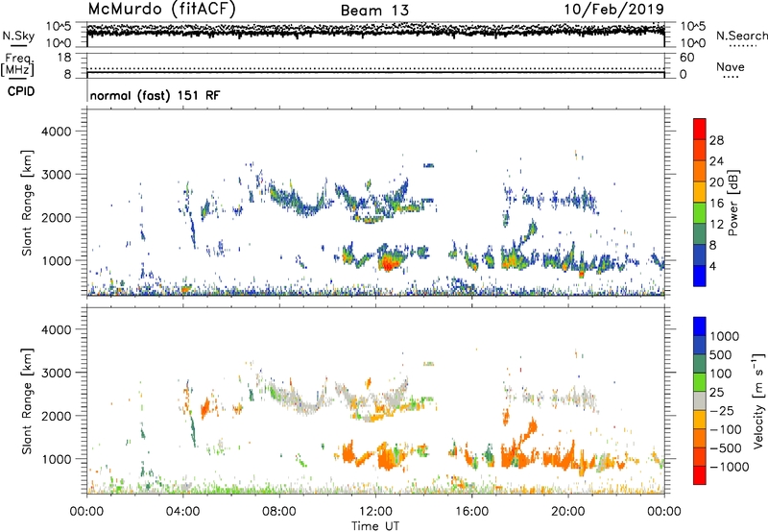
Task: Click the 08:00 time axis tick label
Action: (279, 512)
